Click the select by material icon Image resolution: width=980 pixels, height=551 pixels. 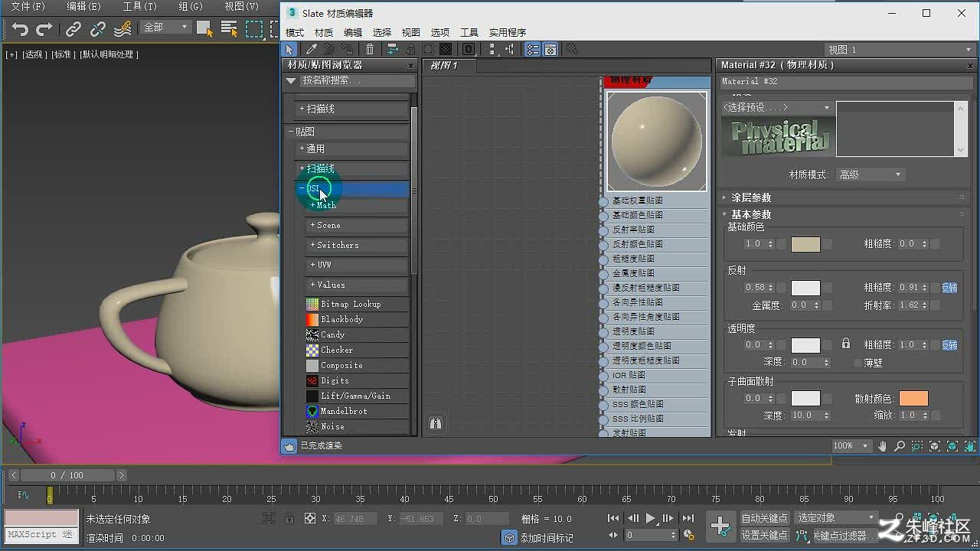(572, 49)
